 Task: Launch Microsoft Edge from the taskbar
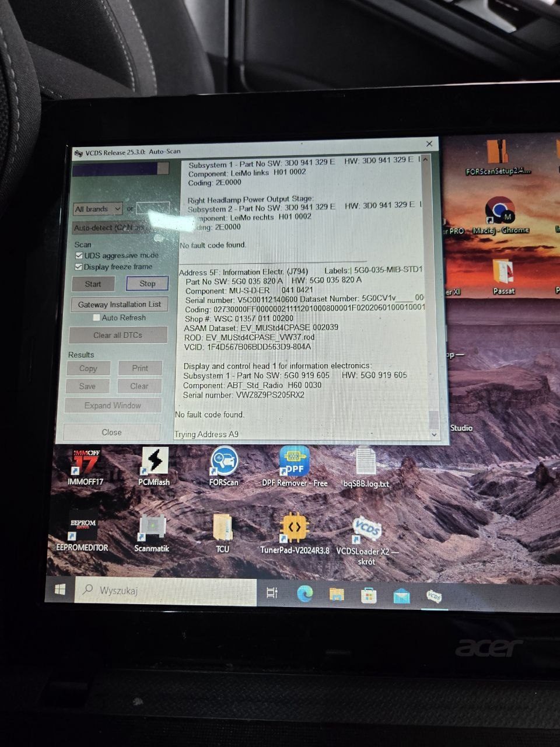pyautogui.click(x=304, y=594)
